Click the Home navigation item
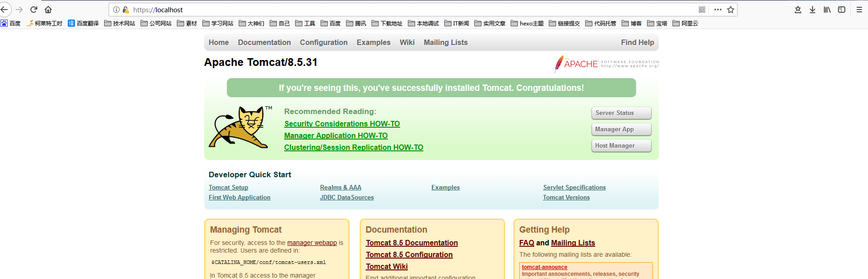868x279 pixels. click(x=219, y=42)
